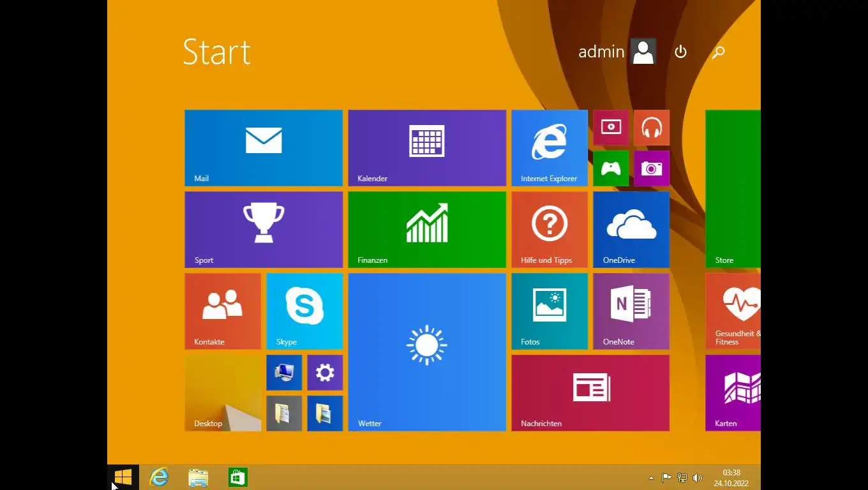
Task: Open the small Video tile
Action: coord(611,128)
